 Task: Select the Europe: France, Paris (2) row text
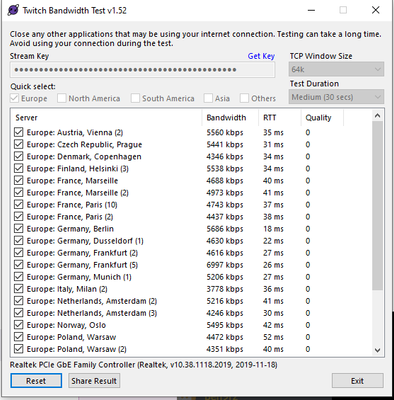[70, 217]
